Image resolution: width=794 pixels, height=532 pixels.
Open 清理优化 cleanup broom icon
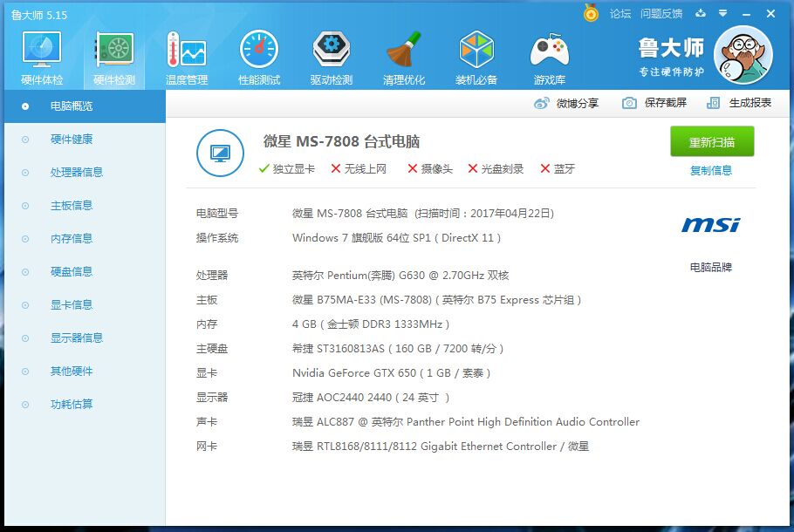404,58
